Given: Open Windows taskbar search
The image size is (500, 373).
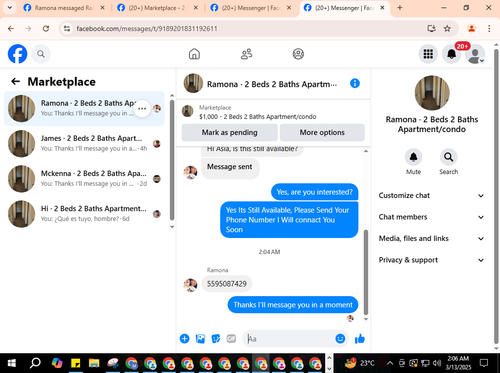Looking at the screenshot, I should tap(35, 363).
